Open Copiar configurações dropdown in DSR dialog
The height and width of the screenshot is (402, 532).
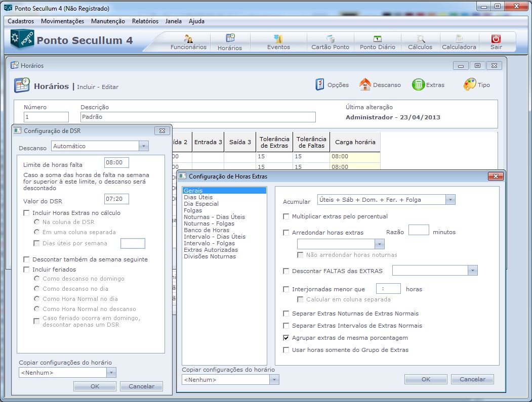tap(111, 373)
